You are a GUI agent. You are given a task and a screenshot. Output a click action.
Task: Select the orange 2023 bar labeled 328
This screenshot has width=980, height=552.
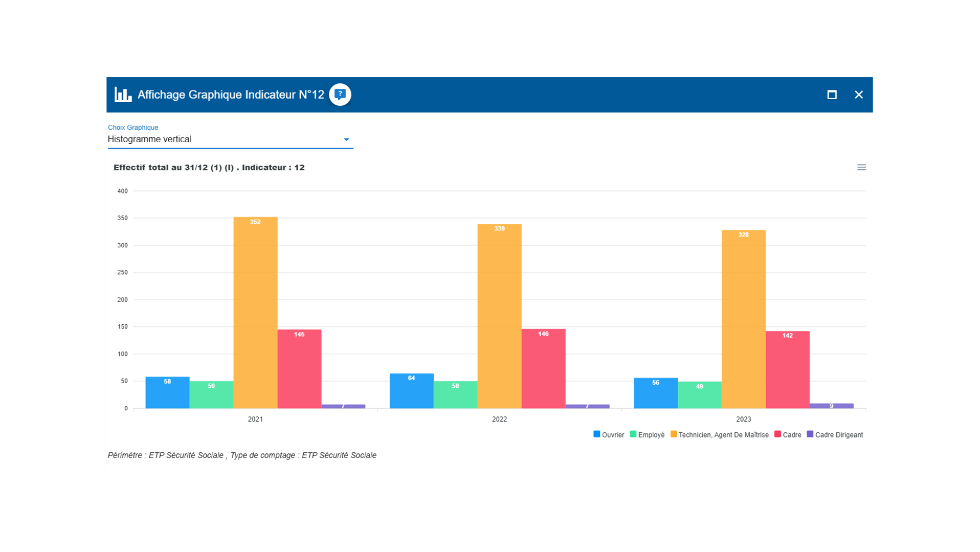point(744,319)
